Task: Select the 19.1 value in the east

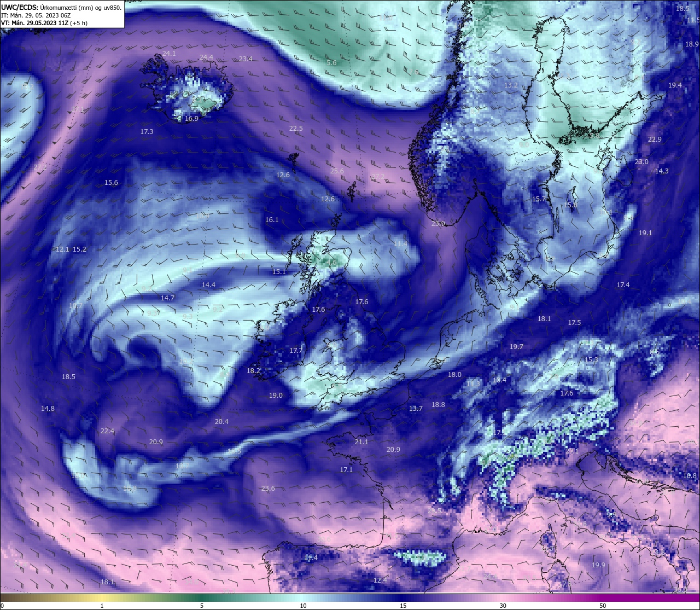Action: tap(645, 233)
